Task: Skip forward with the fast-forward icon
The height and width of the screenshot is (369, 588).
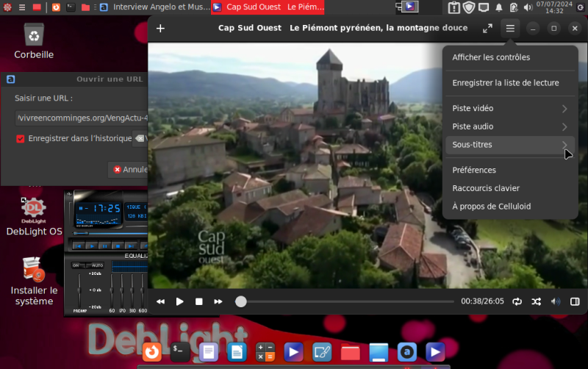Action: click(x=218, y=301)
